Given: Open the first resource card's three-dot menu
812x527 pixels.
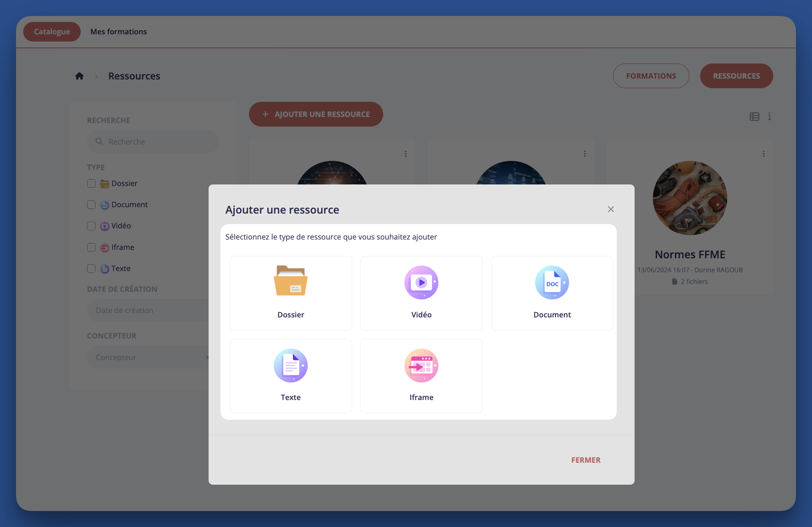Looking at the screenshot, I should click(406, 154).
